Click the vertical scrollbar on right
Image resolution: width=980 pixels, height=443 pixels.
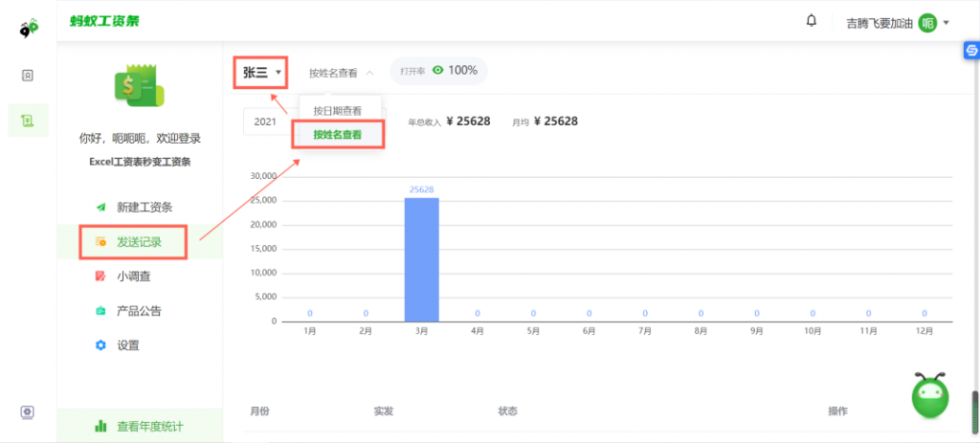coord(974,402)
